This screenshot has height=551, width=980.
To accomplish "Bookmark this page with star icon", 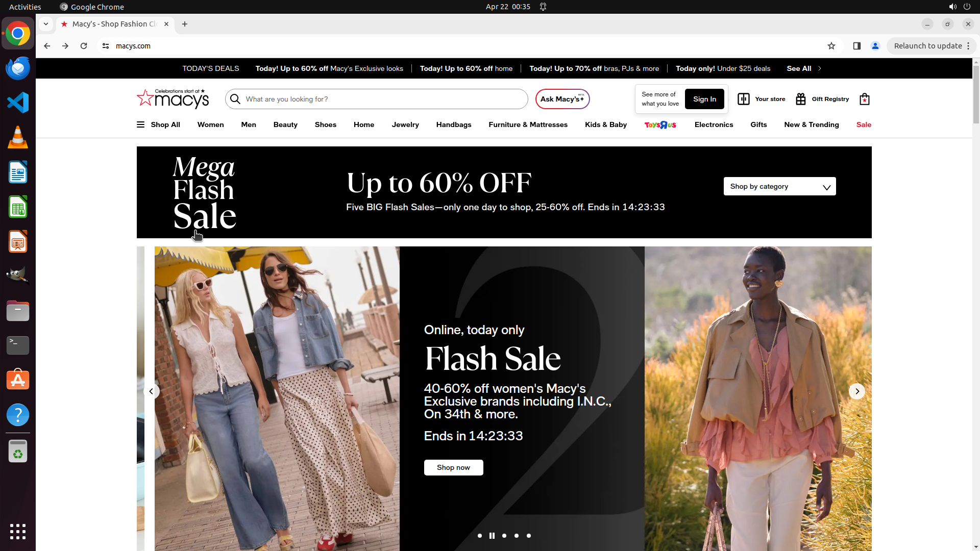I will (x=831, y=46).
